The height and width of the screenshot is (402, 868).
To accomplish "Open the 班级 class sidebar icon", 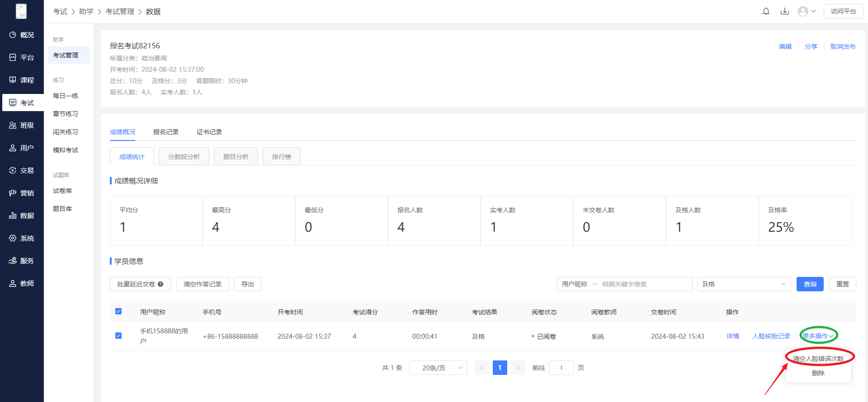I will [13, 125].
